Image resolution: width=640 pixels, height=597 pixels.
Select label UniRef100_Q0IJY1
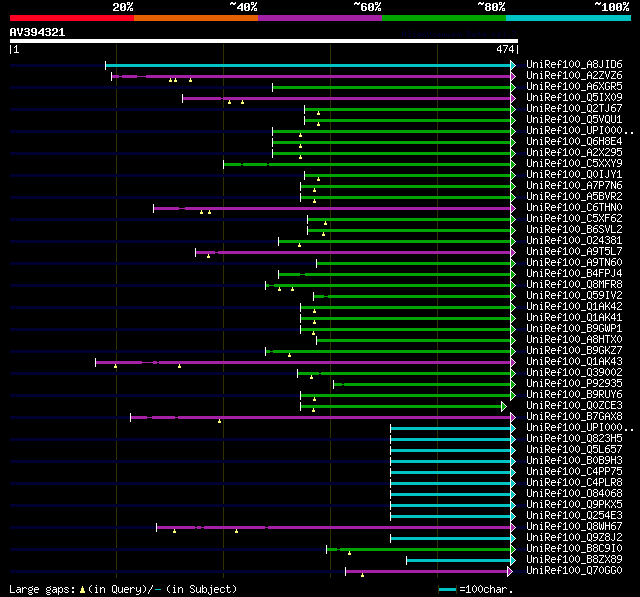tap(574, 175)
